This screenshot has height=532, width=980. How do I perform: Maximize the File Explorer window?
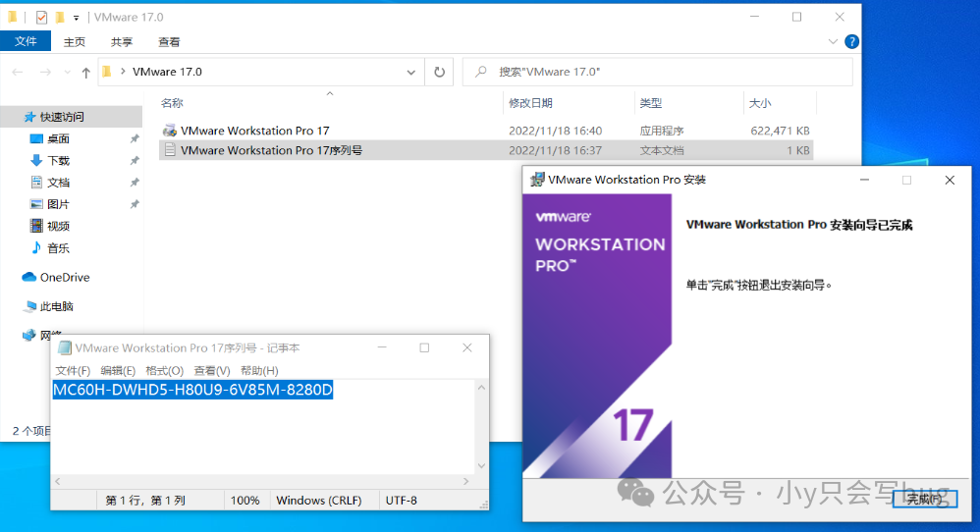pyautogui.click(x=796, y=18)
